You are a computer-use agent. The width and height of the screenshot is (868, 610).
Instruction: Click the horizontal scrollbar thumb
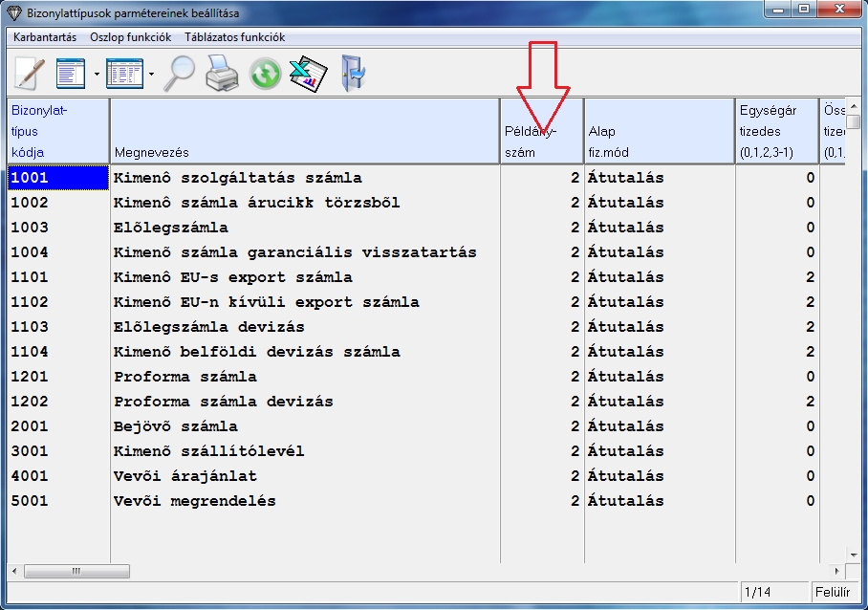pyautogui.click(x=64, y=571)
